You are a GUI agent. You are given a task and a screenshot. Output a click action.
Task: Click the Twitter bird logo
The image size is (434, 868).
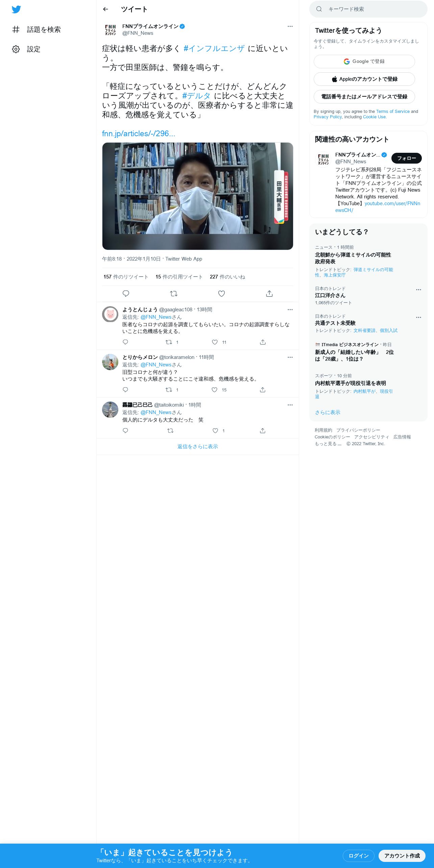coord(16,9)
